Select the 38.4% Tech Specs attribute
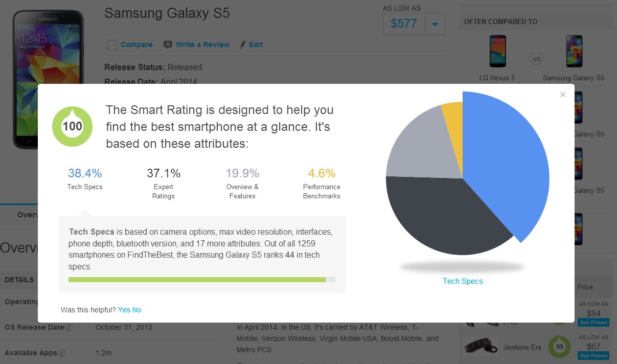Image resolution: width=617 pixels, height=364 pixels. pyautogui.click(x=85, y=179)
